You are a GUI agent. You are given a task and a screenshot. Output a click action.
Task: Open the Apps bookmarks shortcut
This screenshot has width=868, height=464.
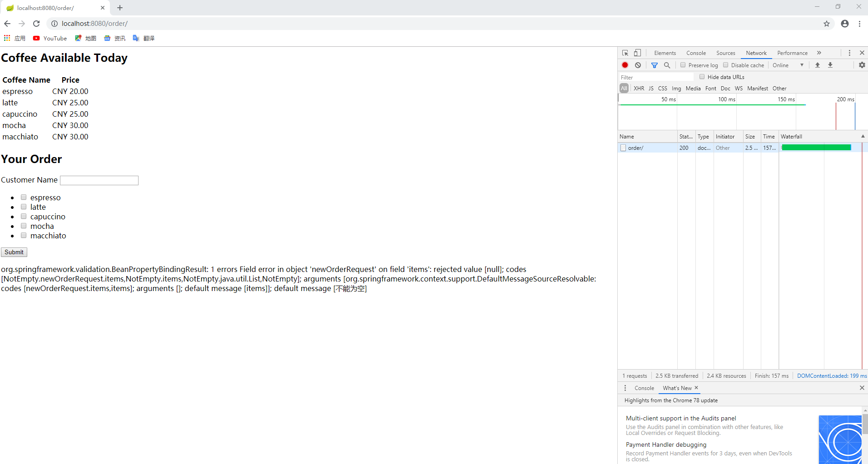[x=15, y=38]
